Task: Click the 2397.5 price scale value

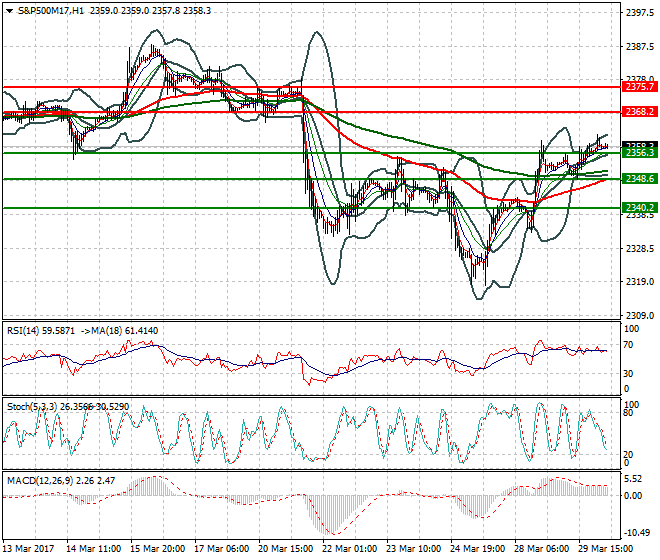Action: (640, 13)
